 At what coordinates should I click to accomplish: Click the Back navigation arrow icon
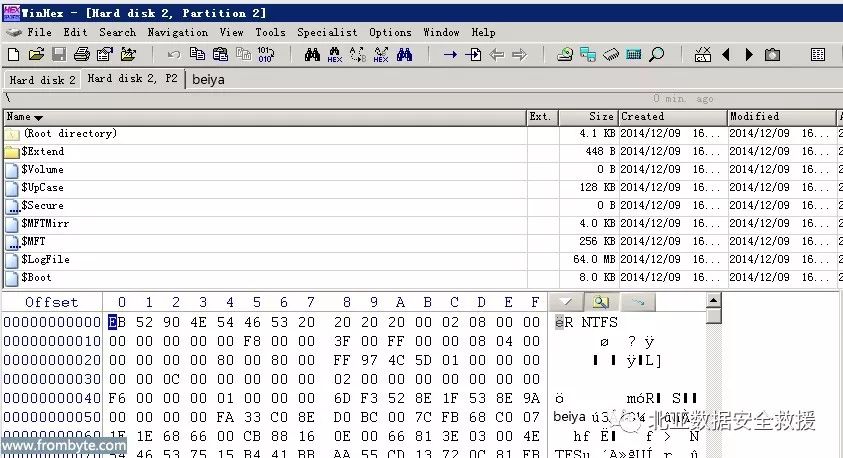click(497, 54)
